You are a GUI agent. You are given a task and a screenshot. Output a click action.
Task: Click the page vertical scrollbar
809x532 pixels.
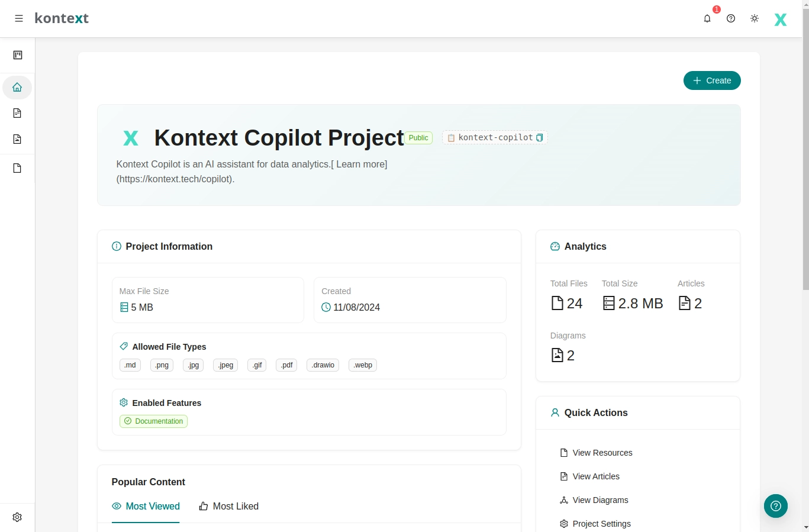point(805,148)
